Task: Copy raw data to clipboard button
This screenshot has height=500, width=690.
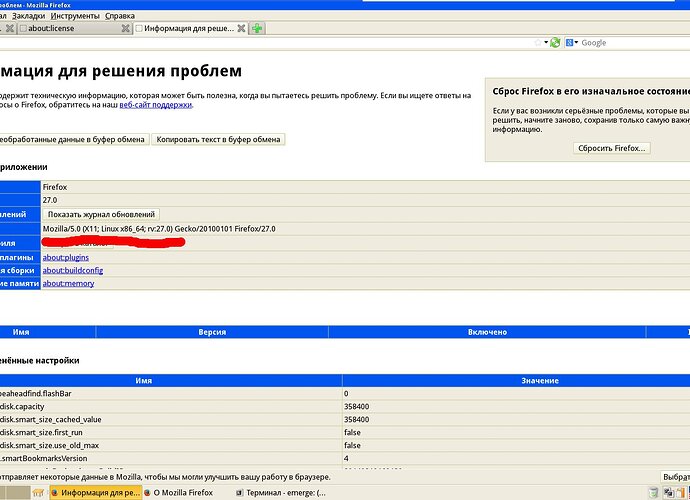Action: (74, 140)
